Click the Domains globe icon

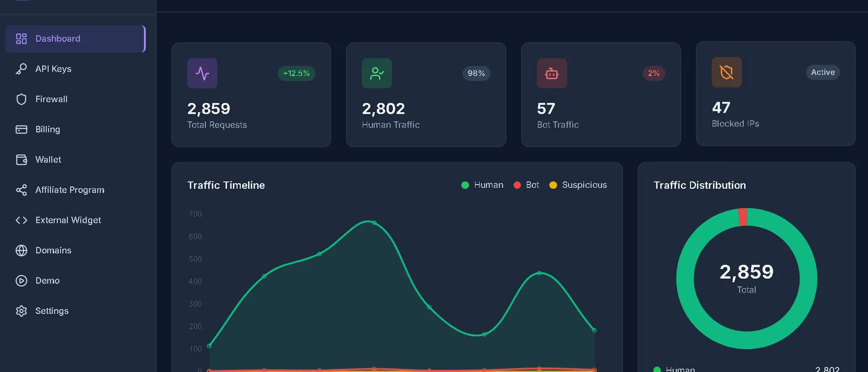tap(21, 251)
